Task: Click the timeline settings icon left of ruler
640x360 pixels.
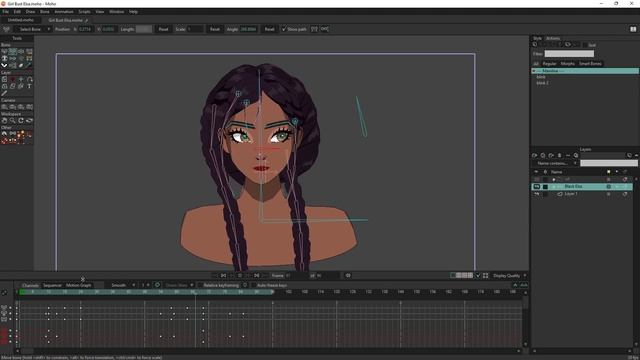Action: (4, 292)
